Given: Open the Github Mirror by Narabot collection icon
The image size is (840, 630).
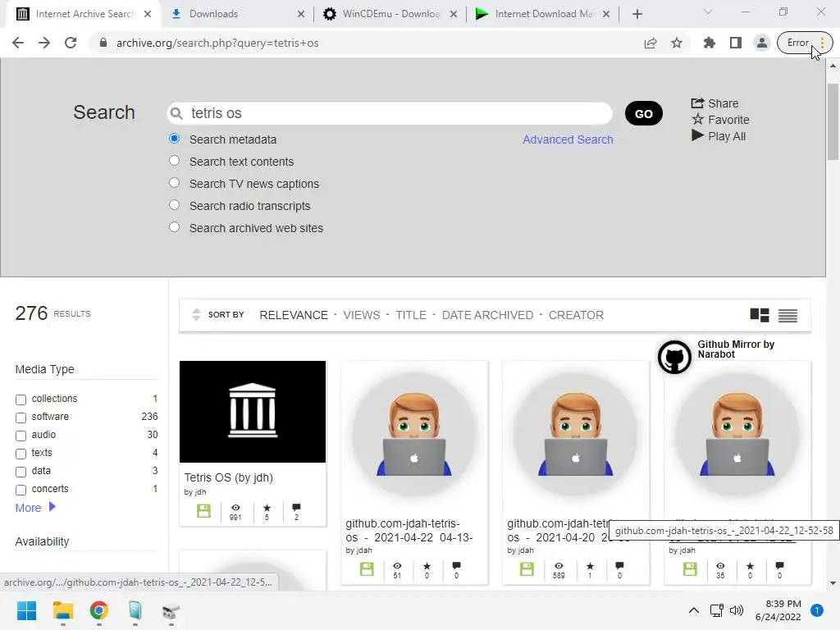Looking at the screenshot, I should click(674, 357).
